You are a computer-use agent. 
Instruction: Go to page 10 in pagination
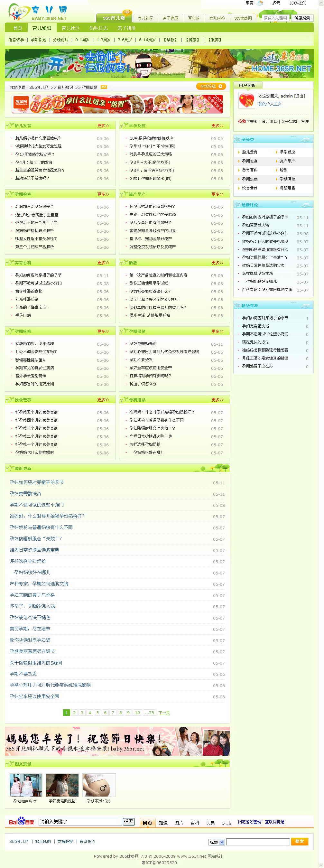pyautogui.click(x=137, y=712)
